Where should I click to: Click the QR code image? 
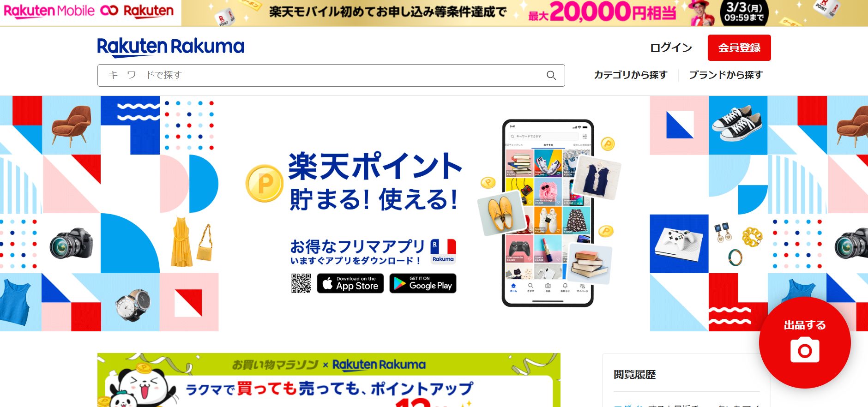coord(301,283)
